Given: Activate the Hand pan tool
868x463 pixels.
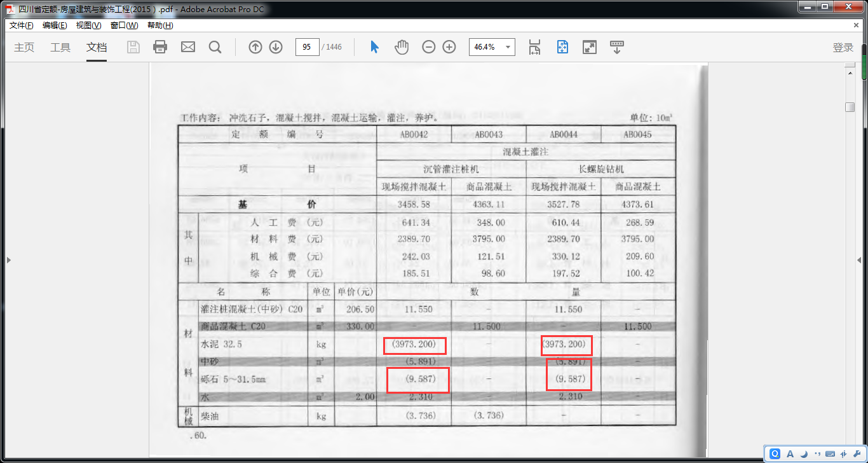Looking at the screenshot, I should point(402,47).
